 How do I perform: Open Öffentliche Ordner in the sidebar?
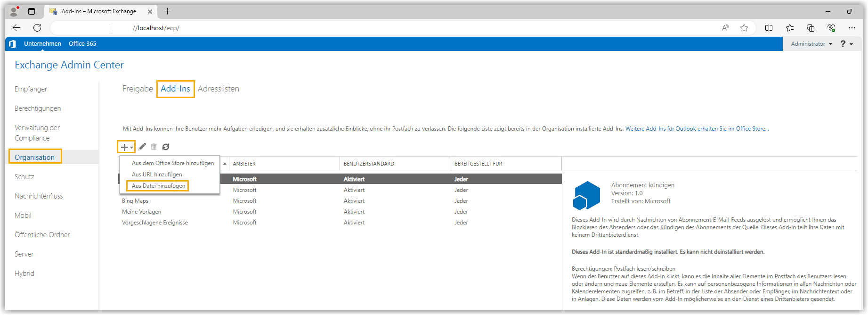tap(42, 235)
